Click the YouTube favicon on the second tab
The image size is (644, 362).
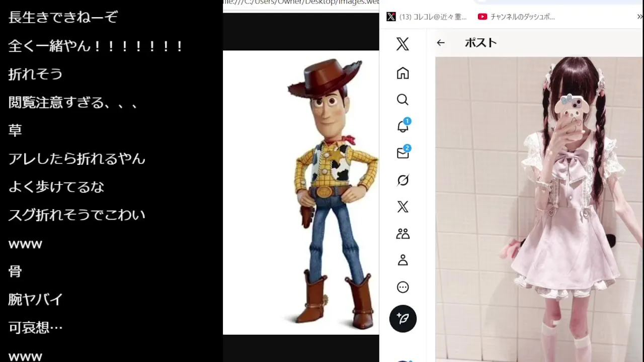[482, 17]
